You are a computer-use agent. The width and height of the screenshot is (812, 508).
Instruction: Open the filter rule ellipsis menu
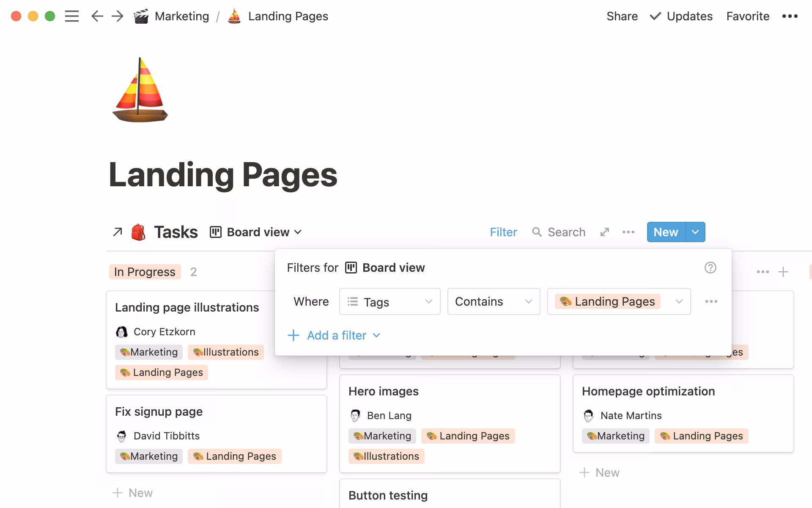[x=711, y=301]
